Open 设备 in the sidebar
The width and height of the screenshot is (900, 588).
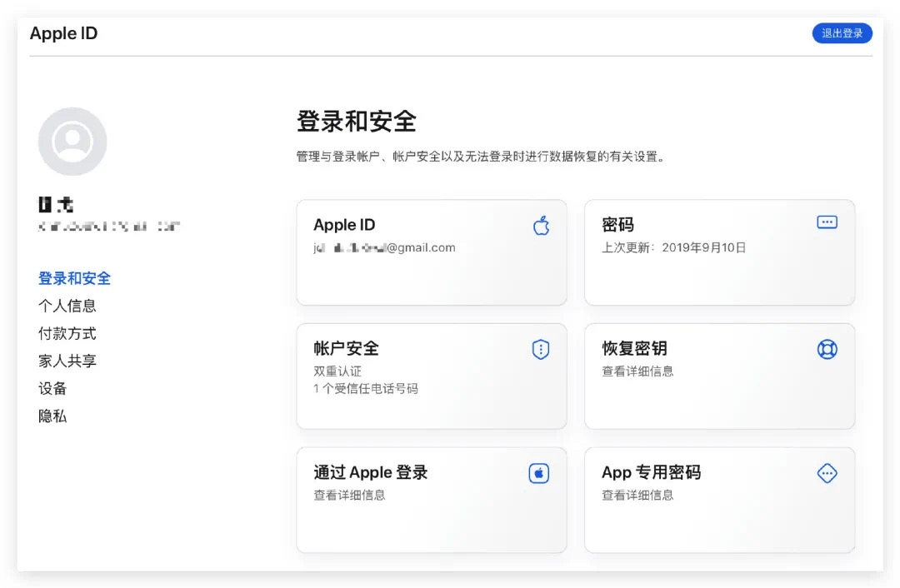[52, 388]
